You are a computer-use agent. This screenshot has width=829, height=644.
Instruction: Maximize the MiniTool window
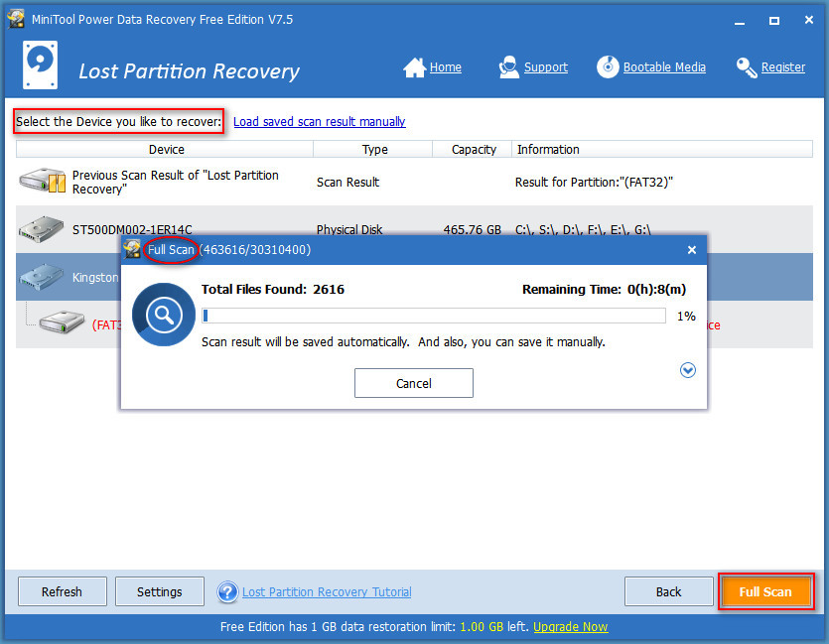(x=774, y=21)
